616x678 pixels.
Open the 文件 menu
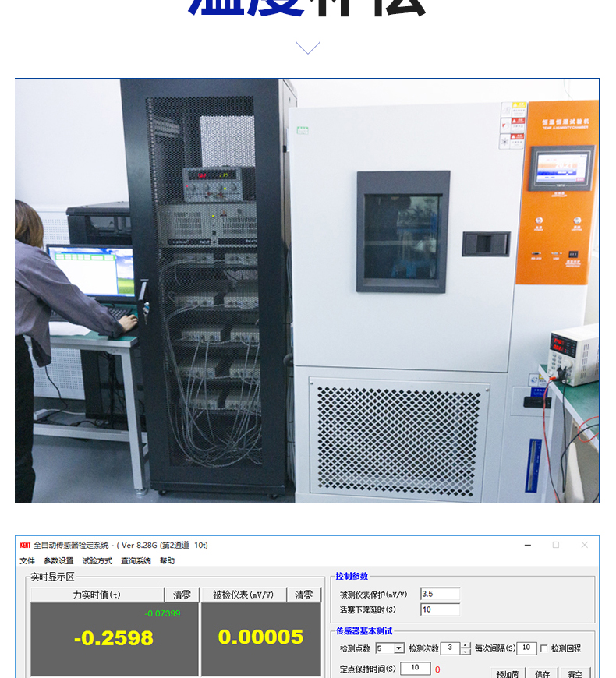click(x=27, y=560)
